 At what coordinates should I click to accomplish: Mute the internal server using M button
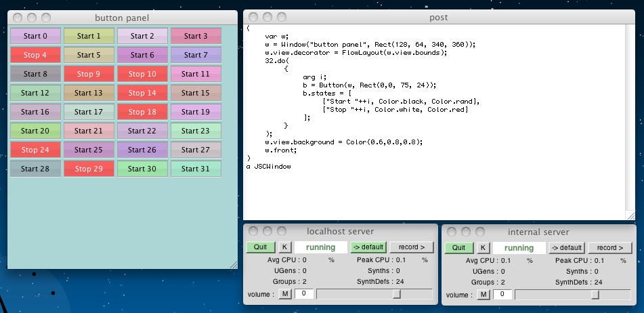point(484,294)
